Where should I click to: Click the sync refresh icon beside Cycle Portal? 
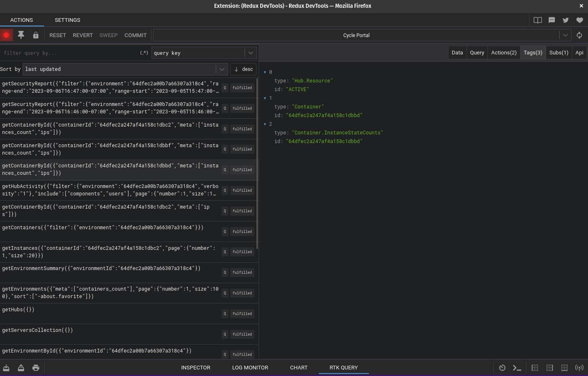coord(579,35)
